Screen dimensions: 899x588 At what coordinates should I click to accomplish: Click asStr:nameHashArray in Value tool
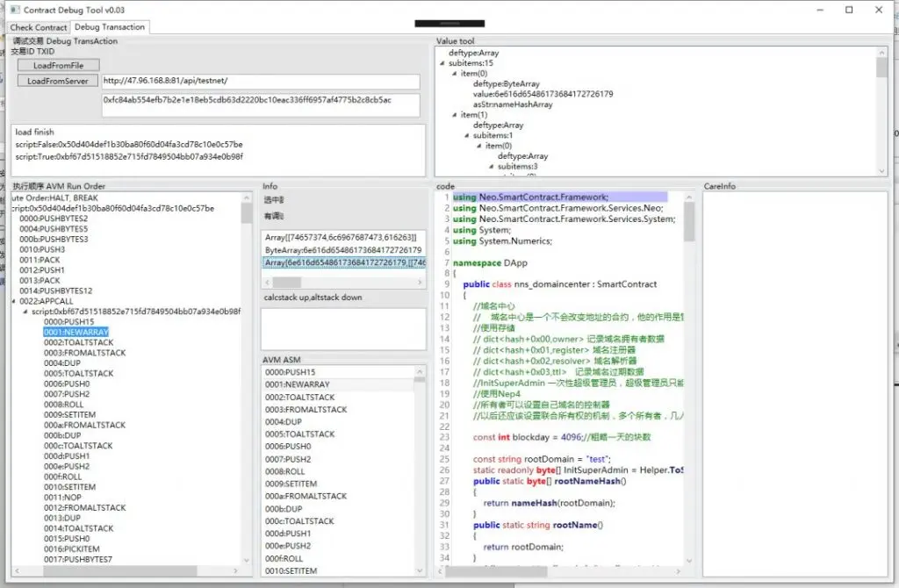pos(513,104)
